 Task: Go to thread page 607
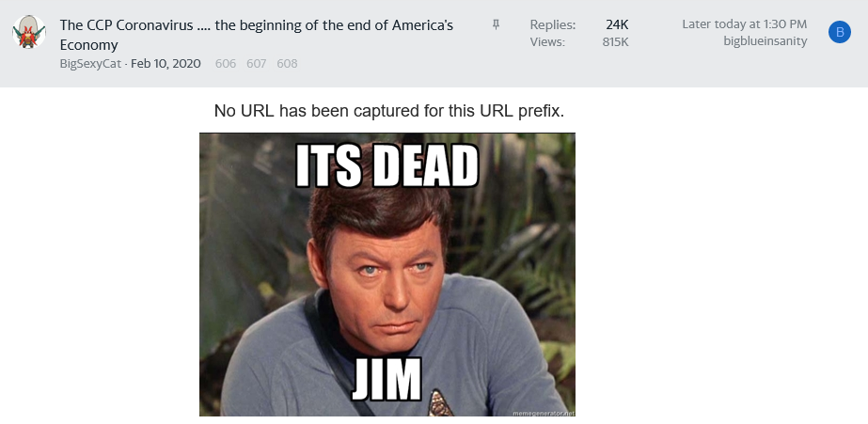(x=257, y=64)
